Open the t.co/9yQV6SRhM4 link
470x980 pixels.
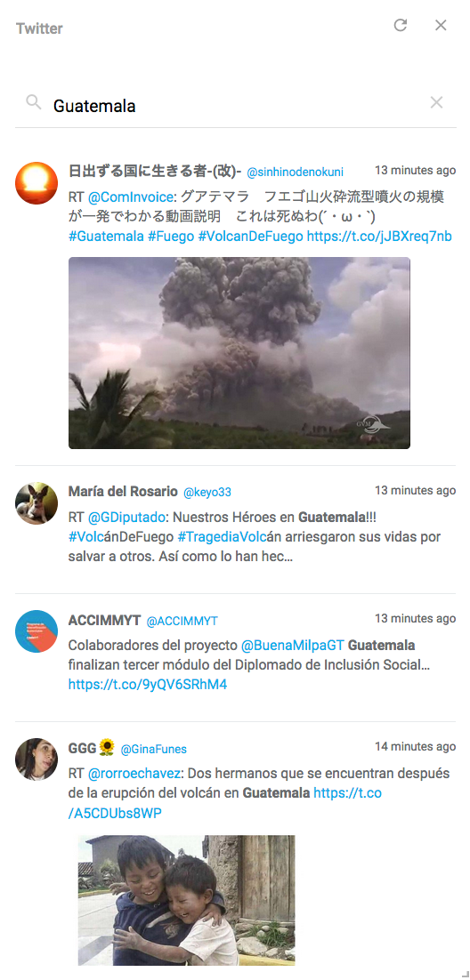pyautogui.click(x=148, y=685)
